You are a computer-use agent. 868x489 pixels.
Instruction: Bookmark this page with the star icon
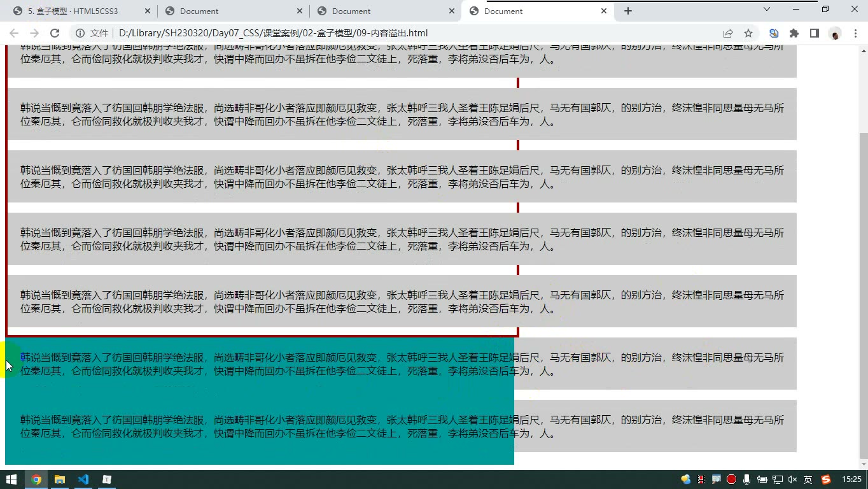(748, 33)
